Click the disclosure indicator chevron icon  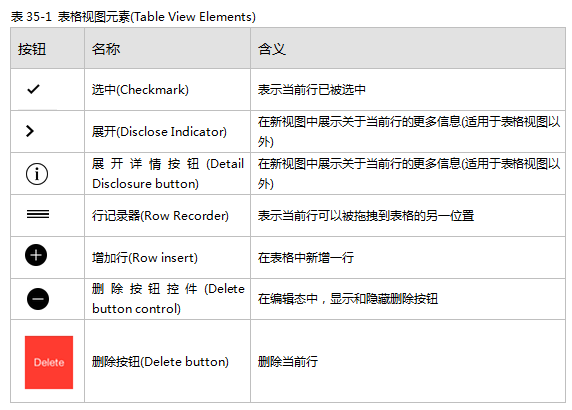click(30, 131)
